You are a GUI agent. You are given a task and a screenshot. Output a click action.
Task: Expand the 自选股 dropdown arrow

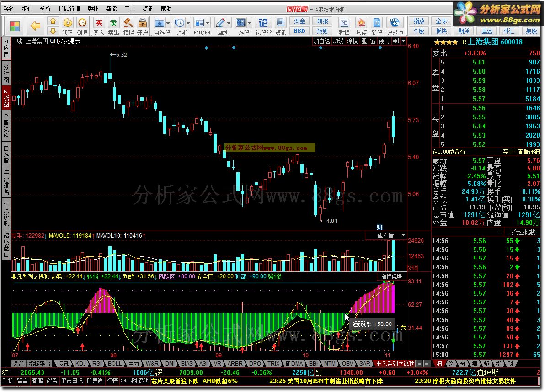click(x=168, y=24)
